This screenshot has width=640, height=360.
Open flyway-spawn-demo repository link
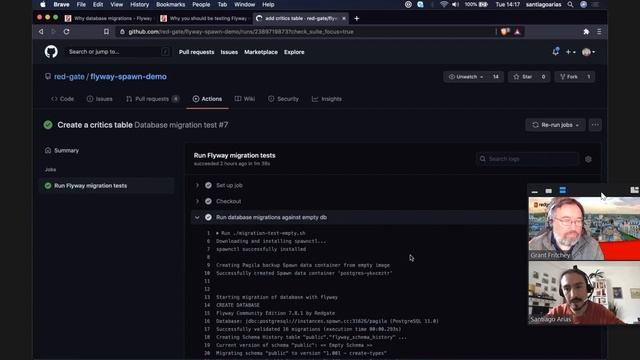click(x=128, y=77)
